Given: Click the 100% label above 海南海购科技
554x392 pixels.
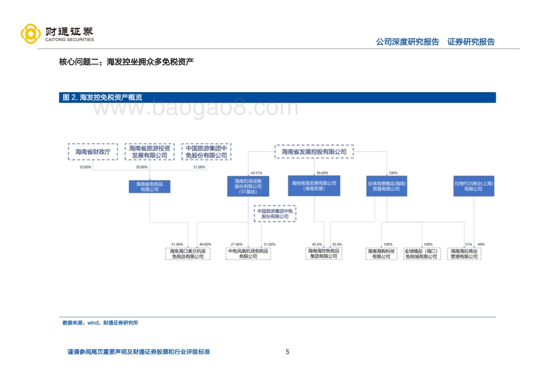Looking at the screenshot, I should coord(388,244).
